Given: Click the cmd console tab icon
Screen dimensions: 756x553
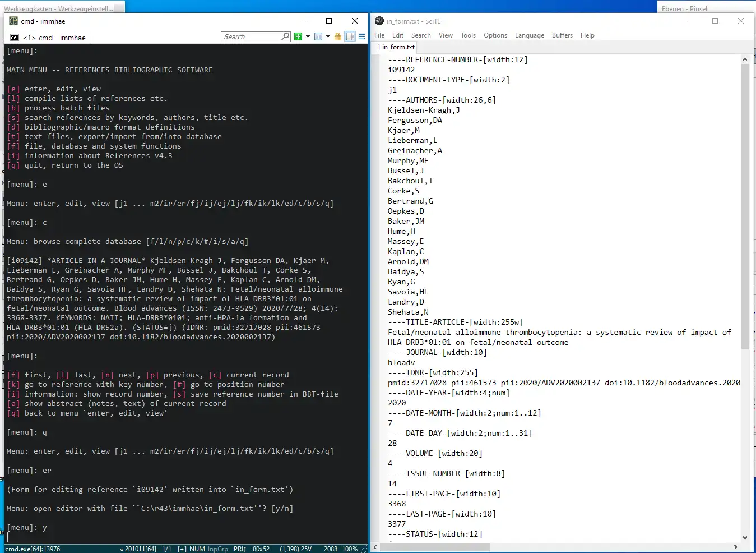Looking at the screenshot, I should click(15, 38).
